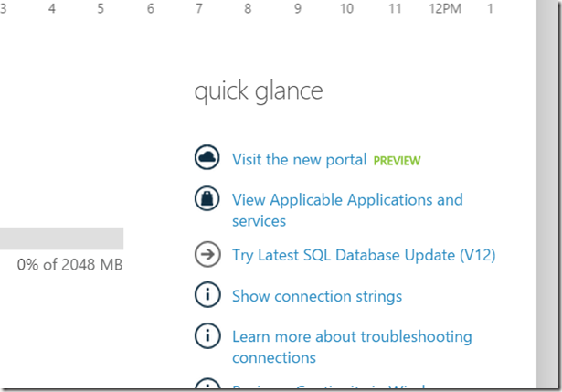Select the 10 hour mark on the timeline
Screen dimensions: 562x392
click(346, 9)
